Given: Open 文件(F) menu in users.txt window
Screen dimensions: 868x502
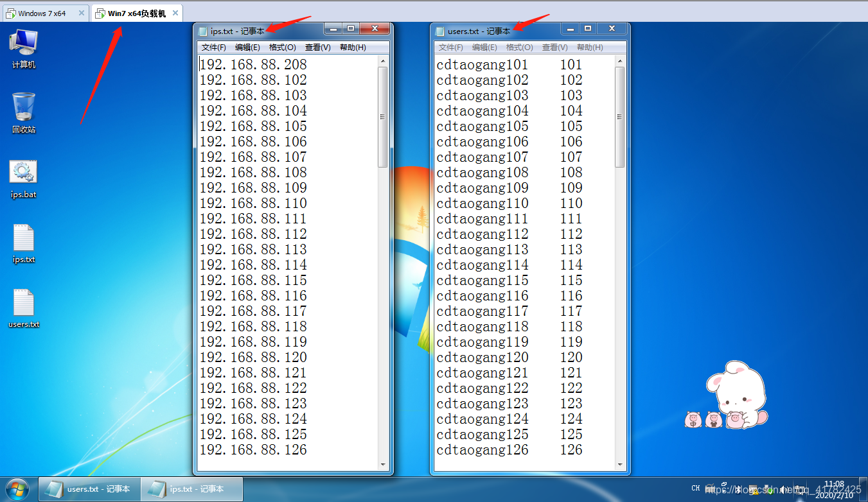Looking at the screenshot, I should coord(451,48).
